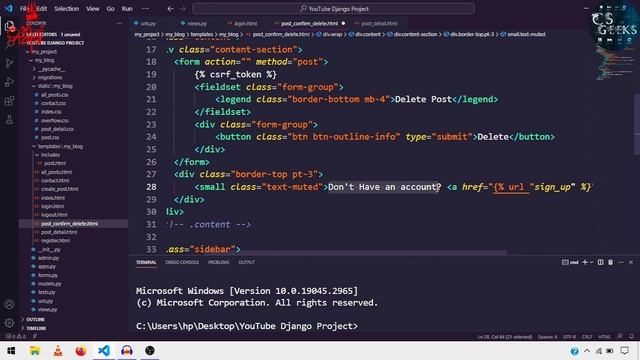
Task: Open the File menu
Action: pos(24,9)
